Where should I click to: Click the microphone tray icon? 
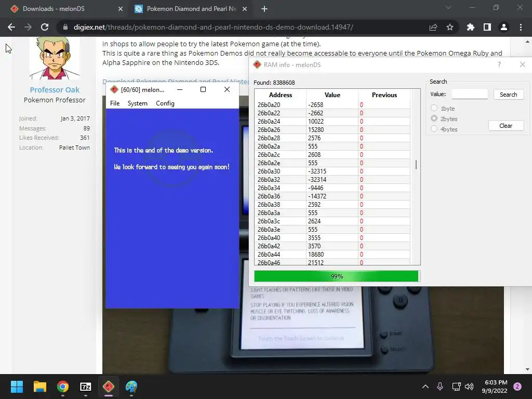[440, 387]
